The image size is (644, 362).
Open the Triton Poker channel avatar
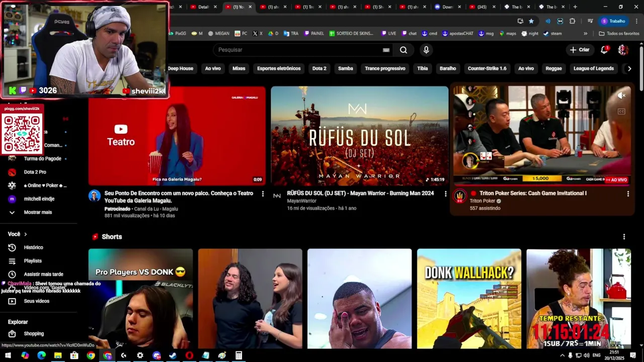point(460,196)
